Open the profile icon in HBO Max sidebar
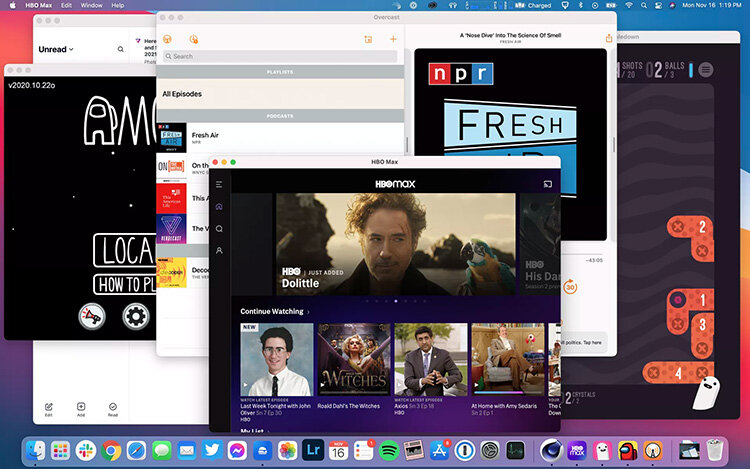This screenshot has width=750, height=469. [x=219, y=250]
